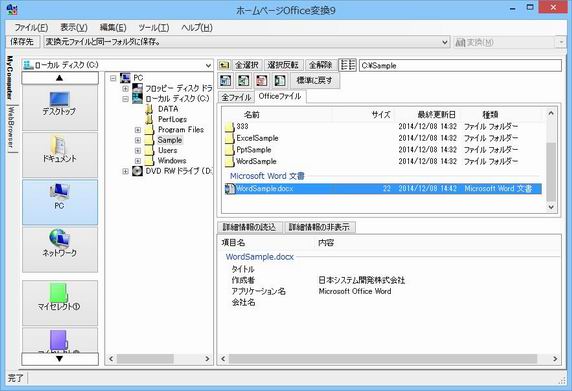Click the ExcelSample folder icon
572x391 pixels.
coord(229,138)
